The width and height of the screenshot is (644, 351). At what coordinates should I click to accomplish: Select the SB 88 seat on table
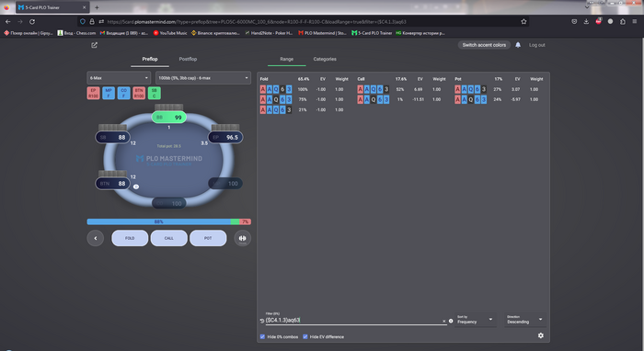click(112, 137)
